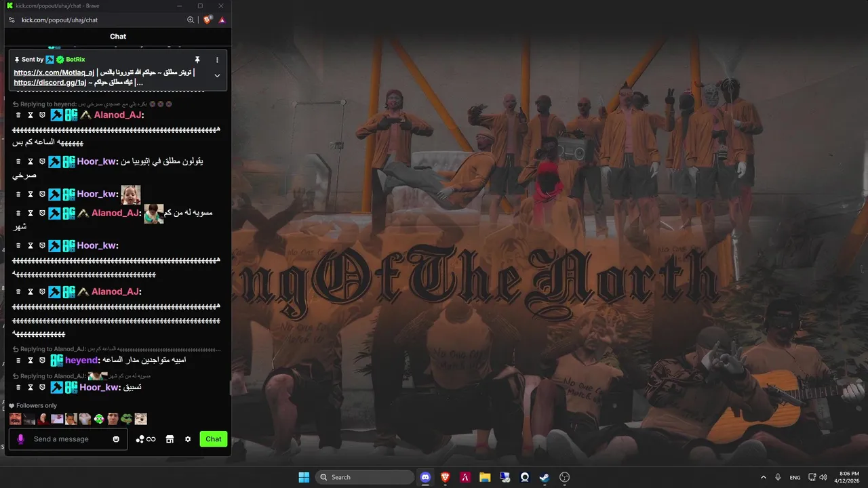Click shield on Hoor_kw's baby emote message

(x=42, y=195)
